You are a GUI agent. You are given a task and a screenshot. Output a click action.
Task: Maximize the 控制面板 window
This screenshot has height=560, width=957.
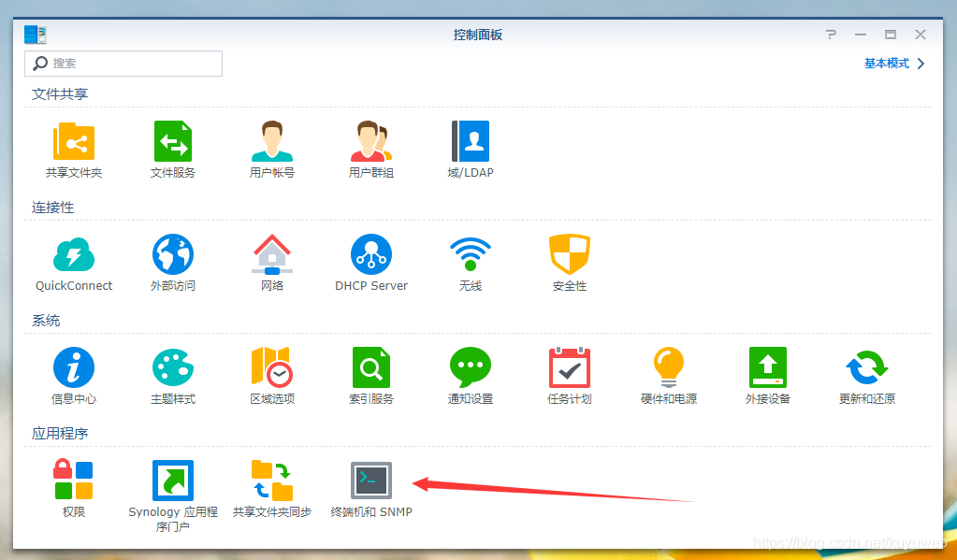tap(891, 35)
